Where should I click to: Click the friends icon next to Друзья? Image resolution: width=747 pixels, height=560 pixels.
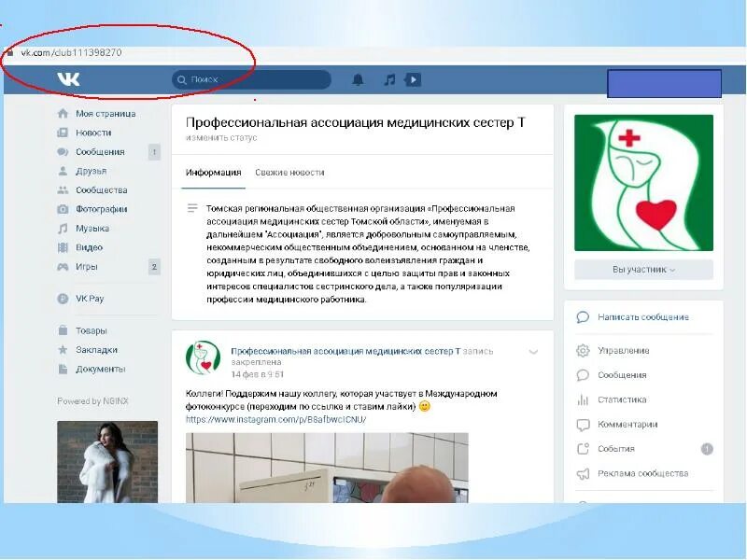(x=63, y=171)
